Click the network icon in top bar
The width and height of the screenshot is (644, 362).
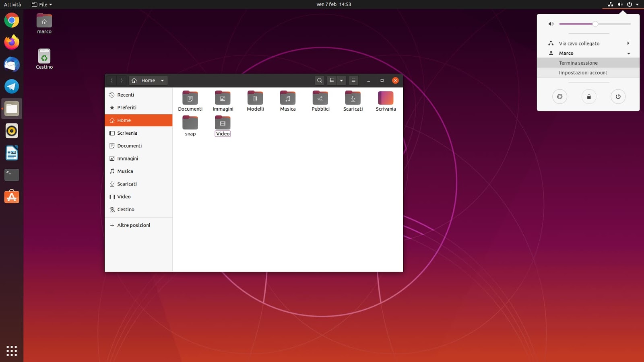point(611,4)
